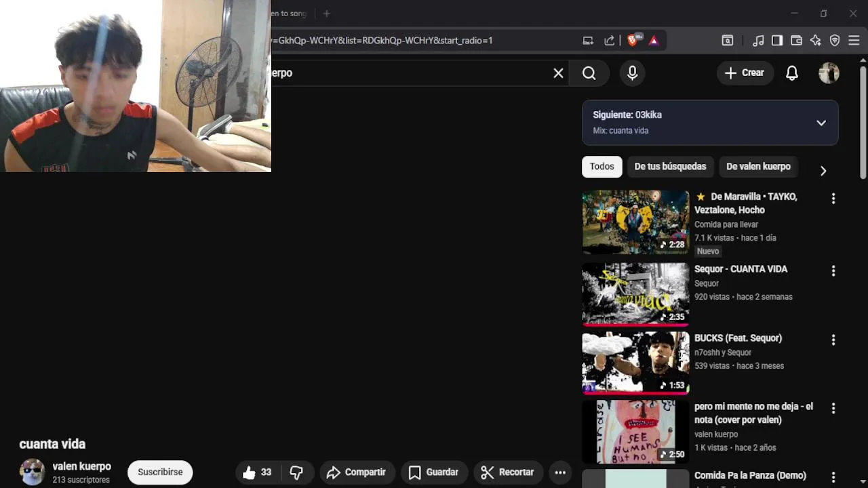Open Brave Rewards triangle icon
This screenshot has height=488, width=868.
(x=654, y=41)
